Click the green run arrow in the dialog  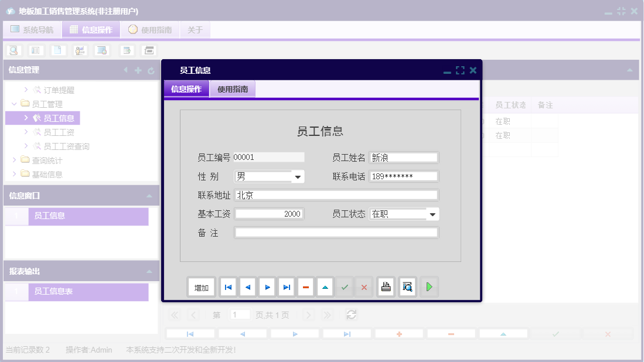429,286
